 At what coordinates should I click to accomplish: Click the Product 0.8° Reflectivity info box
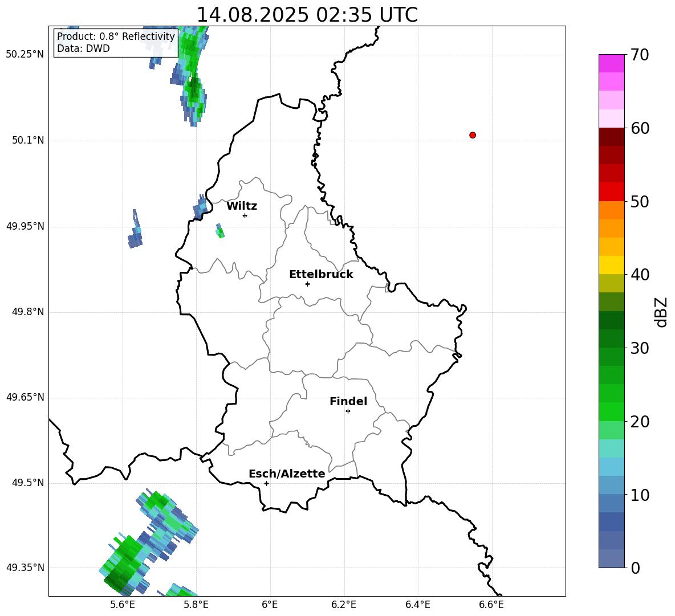tap(116, 43)
